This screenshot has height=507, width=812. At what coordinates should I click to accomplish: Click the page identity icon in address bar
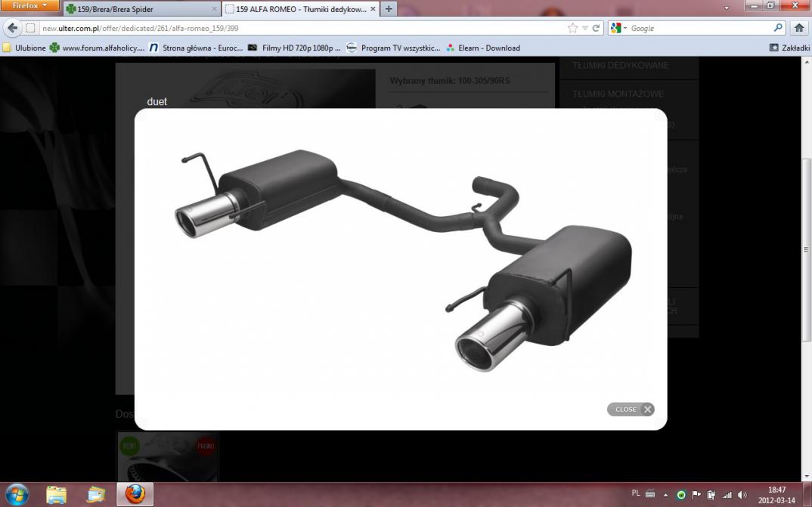pos(30,29)
